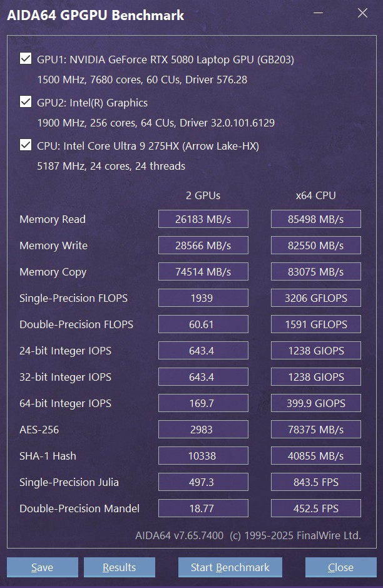Click the Double-Precision Mandel 18.77 result
383x588 pixels.
pyautogui.click(x=203, y=508)
